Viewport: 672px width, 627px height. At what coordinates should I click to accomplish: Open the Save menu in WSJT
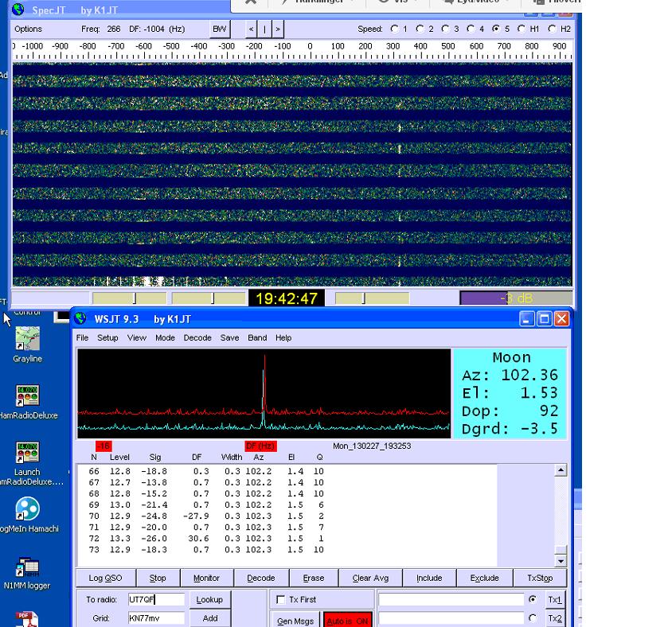click(230, 337)
